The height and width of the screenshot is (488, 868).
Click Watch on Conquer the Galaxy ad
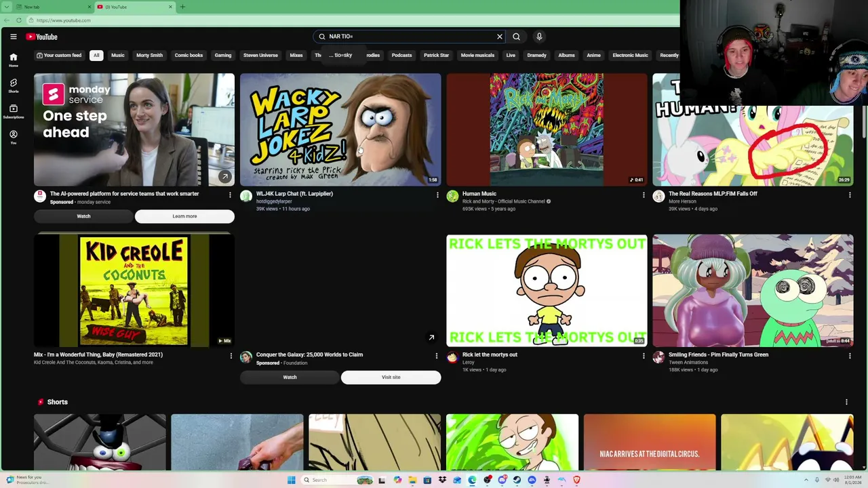point(290,378)
